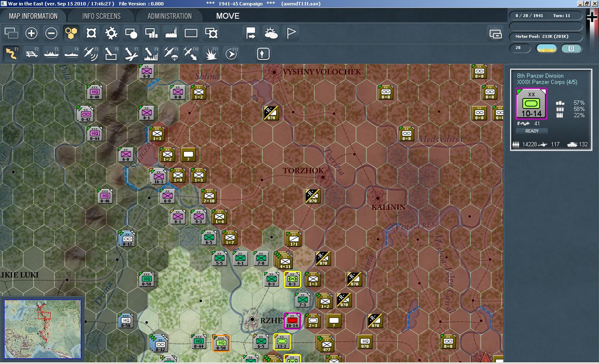Select the F11 explosion mode icon

(211, 54)
